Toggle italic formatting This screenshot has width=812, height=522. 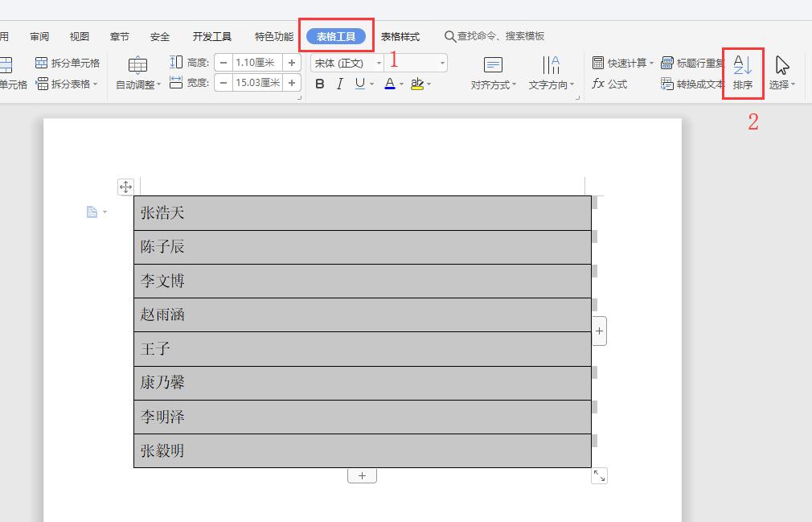pos(338,83)
